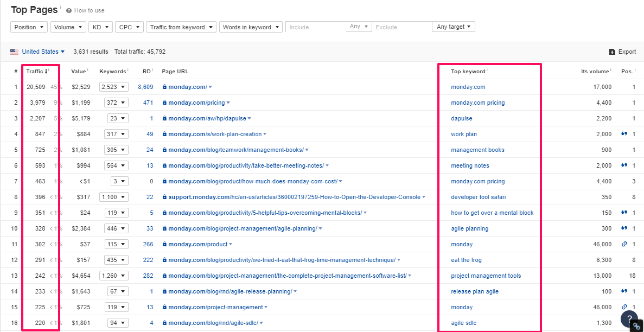
Task: Sort table by Traffic column header
Action: [36, 71]
